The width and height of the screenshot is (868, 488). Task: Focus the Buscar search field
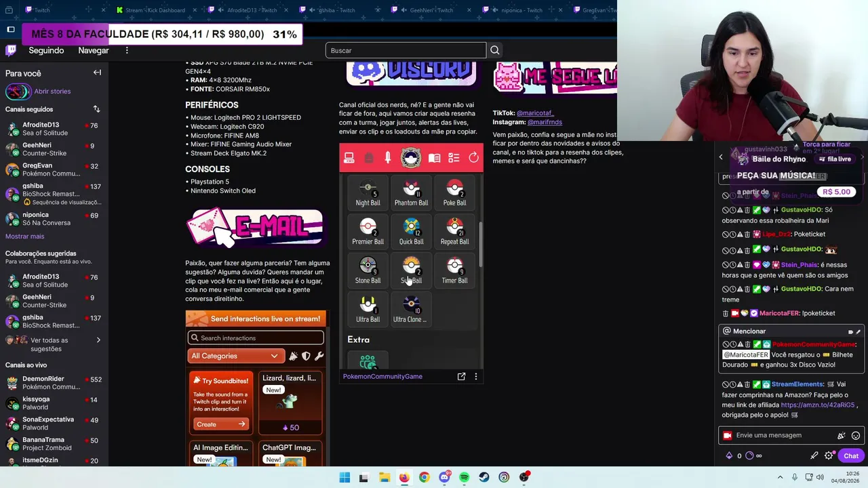click(x=406, y=50)
